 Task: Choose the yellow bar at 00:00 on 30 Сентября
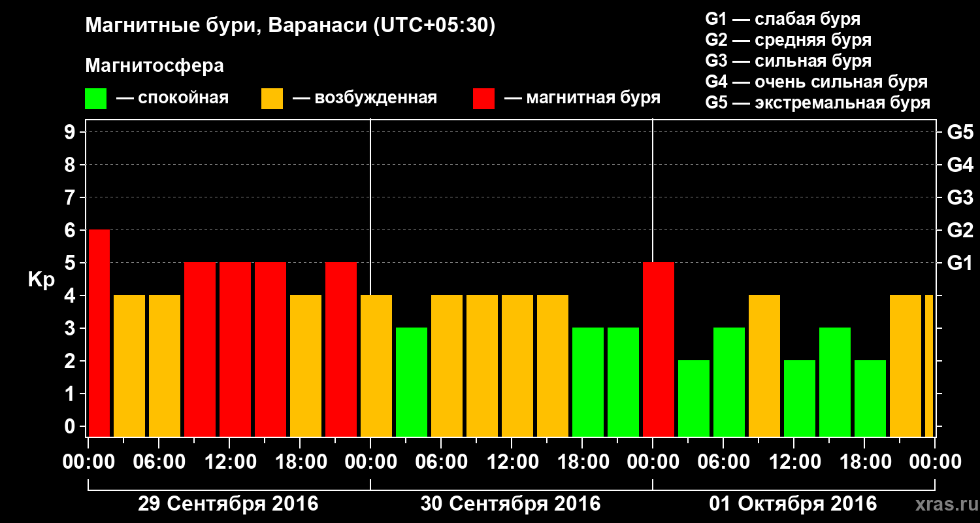tap(376, 365)
